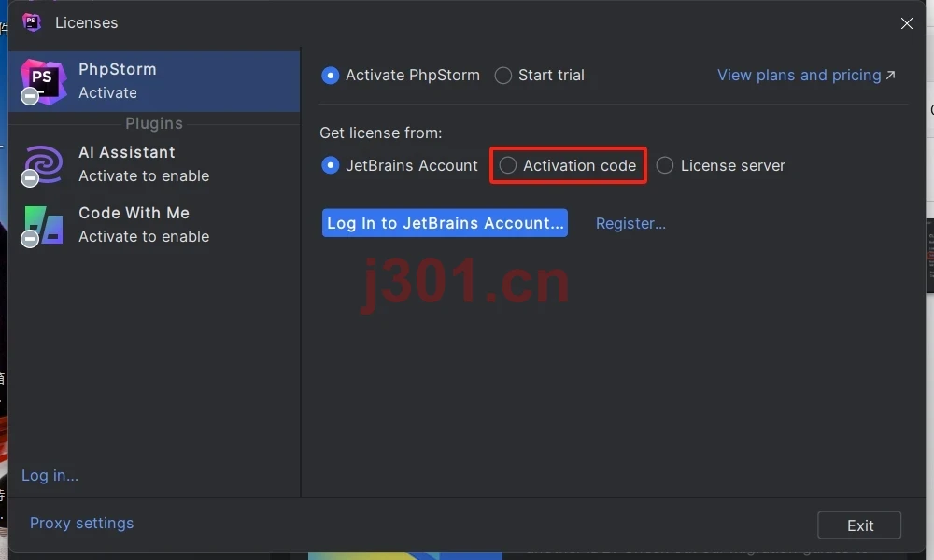Viewport: 934px width, 560px height.
Task: Select the Activate PhpStorm radio button
Action: (330, 76)
